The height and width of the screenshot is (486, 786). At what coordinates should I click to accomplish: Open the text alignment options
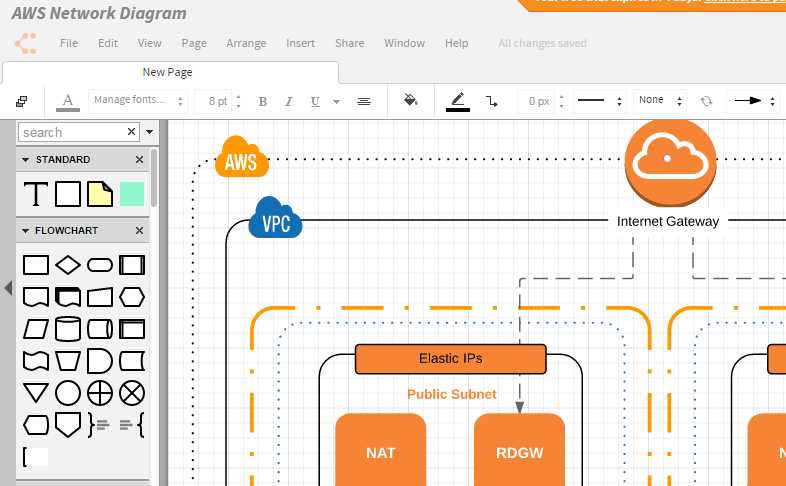coord(364,102)
